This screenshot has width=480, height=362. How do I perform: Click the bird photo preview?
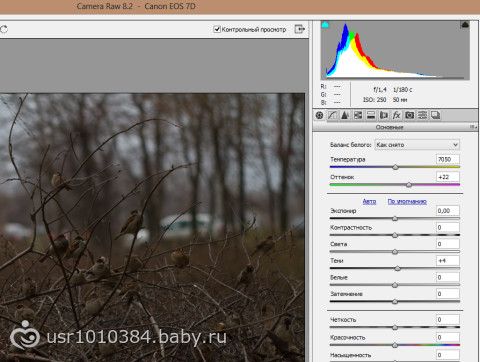coord(152,227)
